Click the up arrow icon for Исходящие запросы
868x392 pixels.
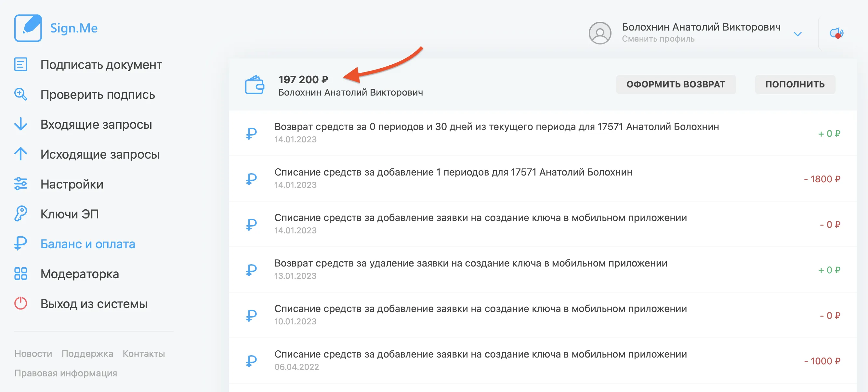pyautogui.click(x=20, y=154)
